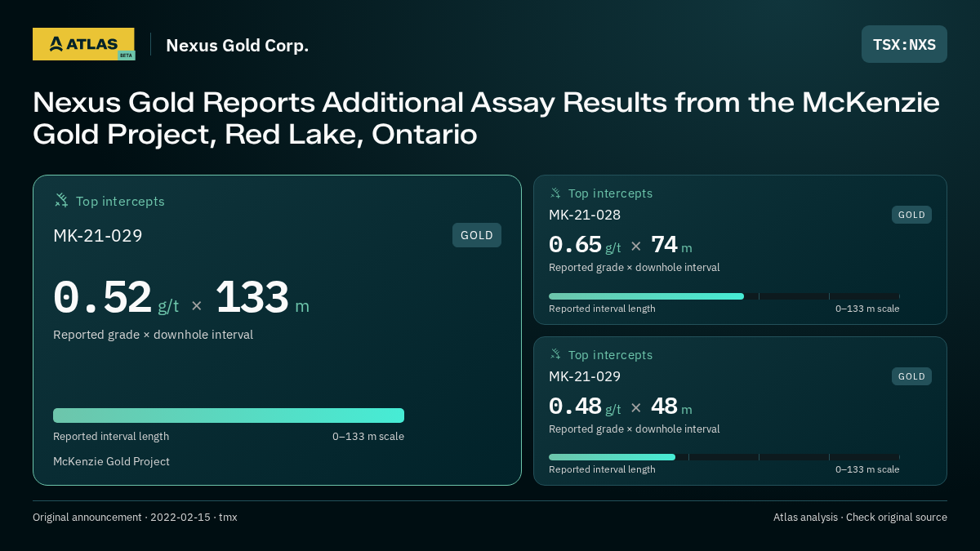Click the drill icon in the large MK-21-029 card
Viewport: 980px width, 551px height.
pyautogui.click(x=61, y=201)
